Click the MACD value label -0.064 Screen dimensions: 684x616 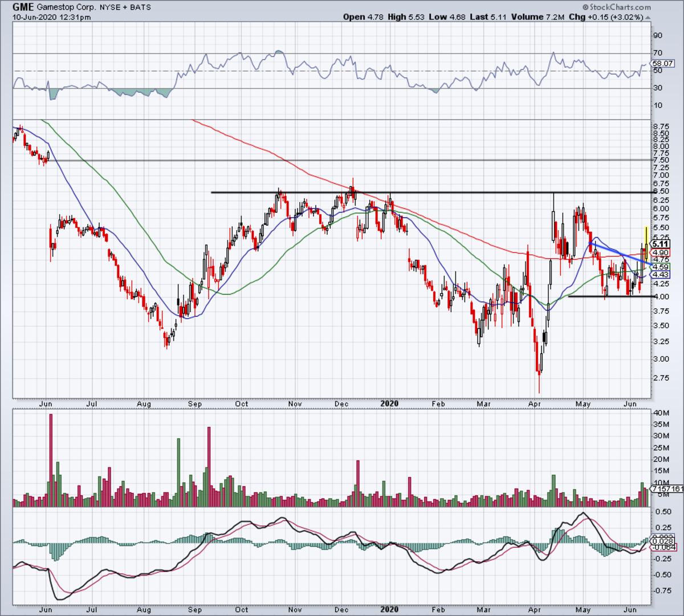663,548
